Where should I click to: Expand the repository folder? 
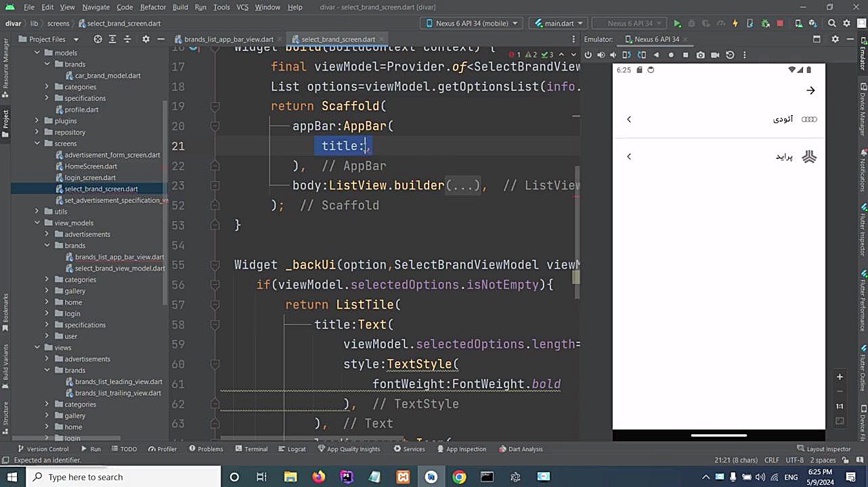click(x=37, y=133)
